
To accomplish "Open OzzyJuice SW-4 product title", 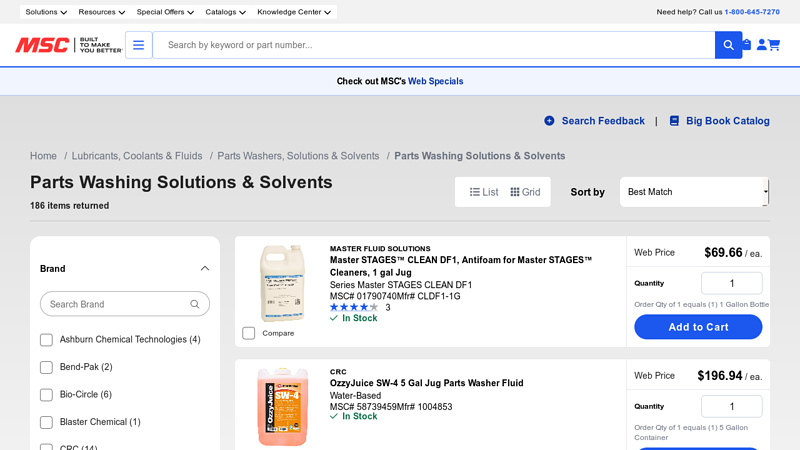I will (427, 383).
